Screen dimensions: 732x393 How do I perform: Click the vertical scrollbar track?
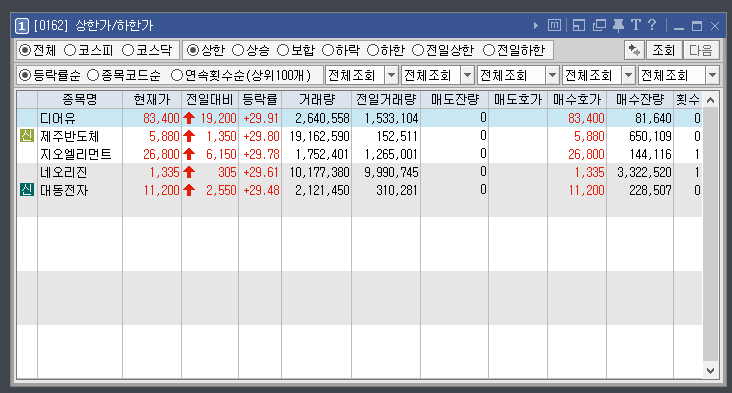point(711,233)
